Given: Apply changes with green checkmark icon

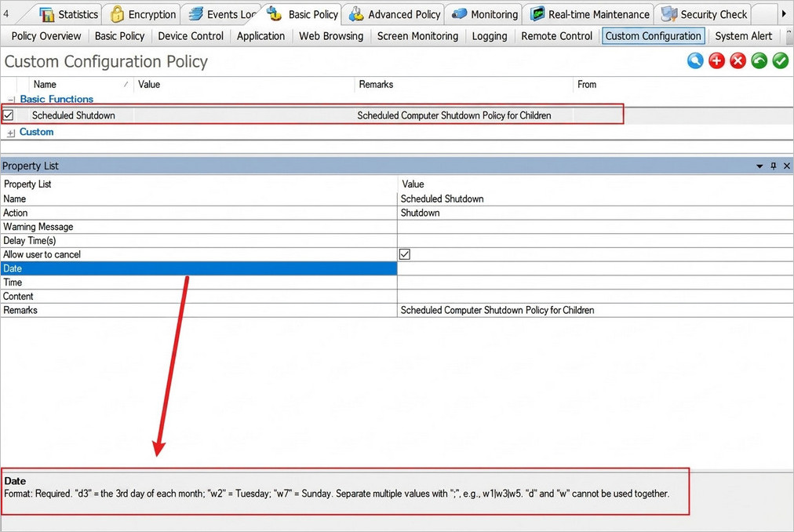Looking at the screenshot, I should [781, 60].
